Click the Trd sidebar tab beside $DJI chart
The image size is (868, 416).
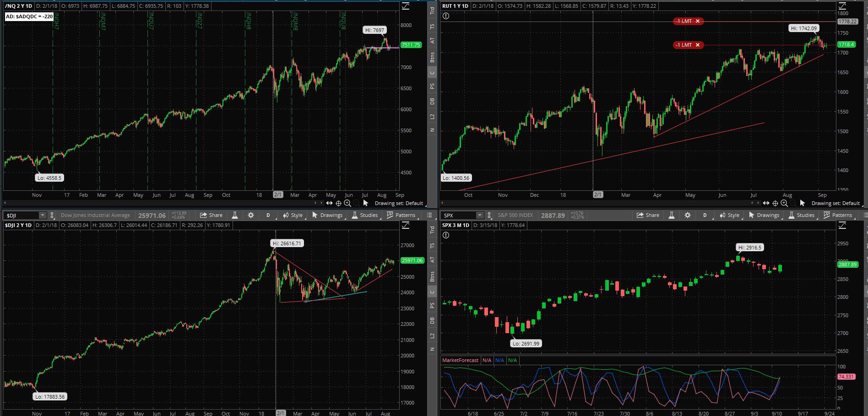[x=432, y=230]
